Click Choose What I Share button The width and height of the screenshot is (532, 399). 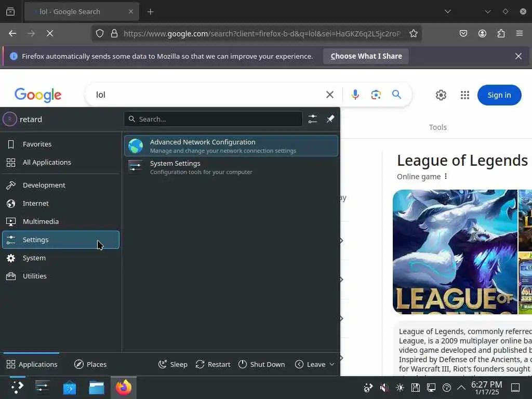(366, 56)
